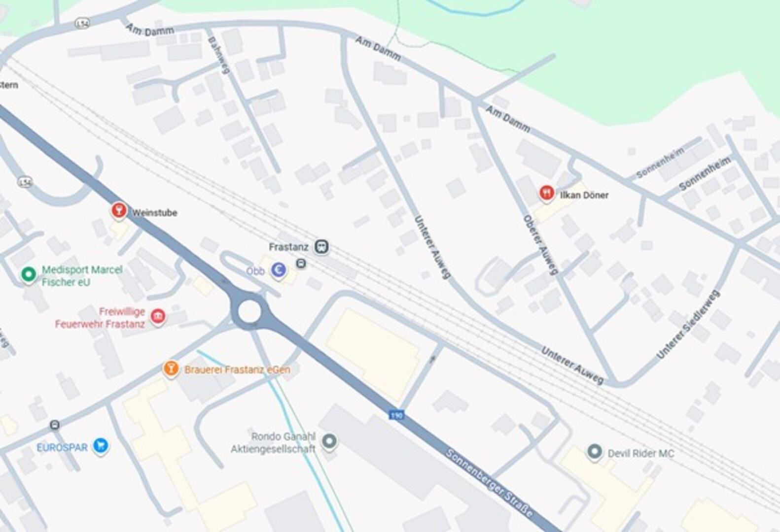780x532 pixels.
Task: Click the Devil Rider MC marker
Action: pos(595,452)
